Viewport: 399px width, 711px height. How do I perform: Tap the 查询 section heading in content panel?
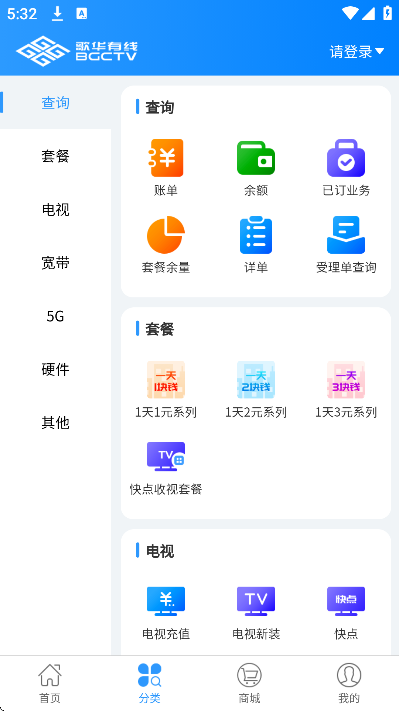[x=160, y=107]
